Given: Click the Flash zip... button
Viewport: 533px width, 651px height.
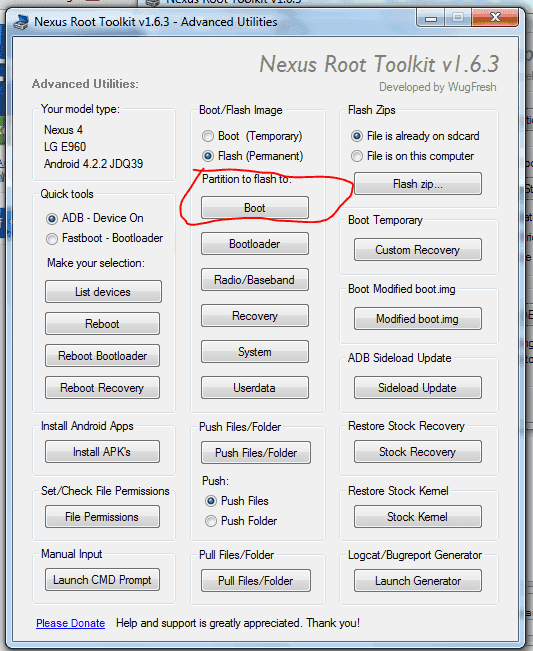Looking at the screenshot, I should point(418,184).
